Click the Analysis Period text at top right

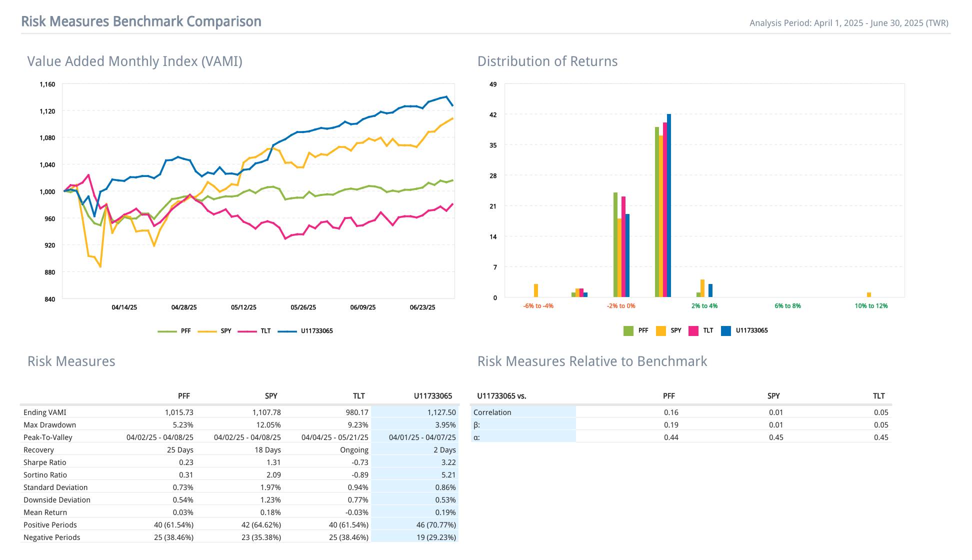[x=848, y=23]
